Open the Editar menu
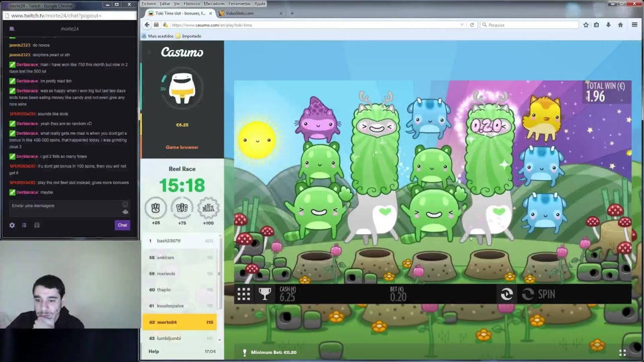Image resolution: width=644 pixels, height=362 pixels. (x=165, y=4)
